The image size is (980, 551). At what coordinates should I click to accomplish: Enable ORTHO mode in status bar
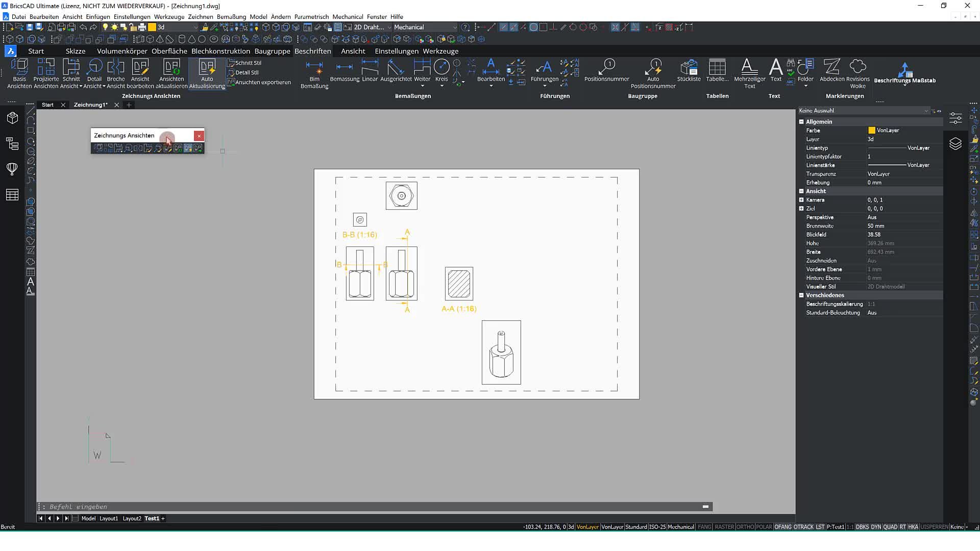[x=745, y=527]
